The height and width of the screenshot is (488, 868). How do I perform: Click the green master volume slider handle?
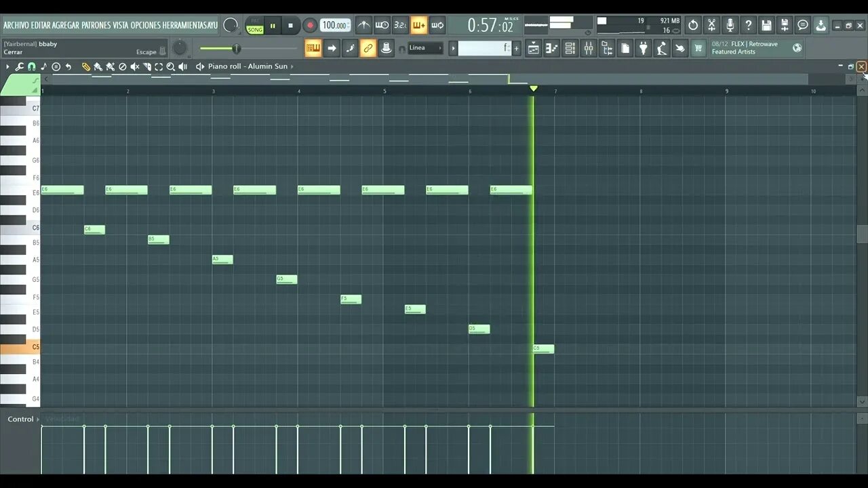[236, 48]
